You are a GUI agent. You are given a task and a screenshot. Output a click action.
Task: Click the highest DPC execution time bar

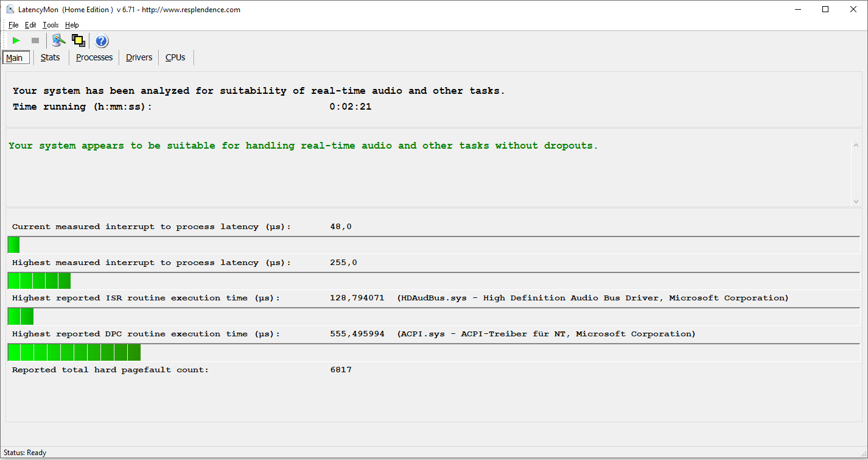point(433,352)
